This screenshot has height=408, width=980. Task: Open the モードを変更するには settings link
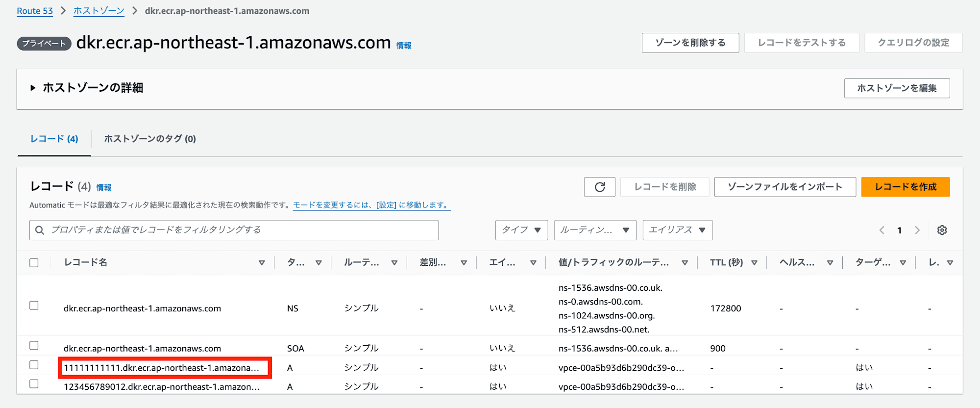tap(371, 205)
